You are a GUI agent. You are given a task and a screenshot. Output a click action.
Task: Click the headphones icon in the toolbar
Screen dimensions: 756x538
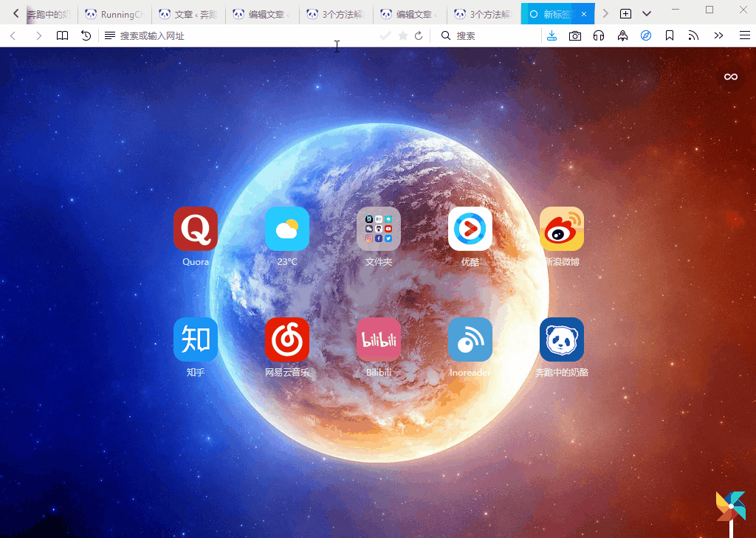599,35
